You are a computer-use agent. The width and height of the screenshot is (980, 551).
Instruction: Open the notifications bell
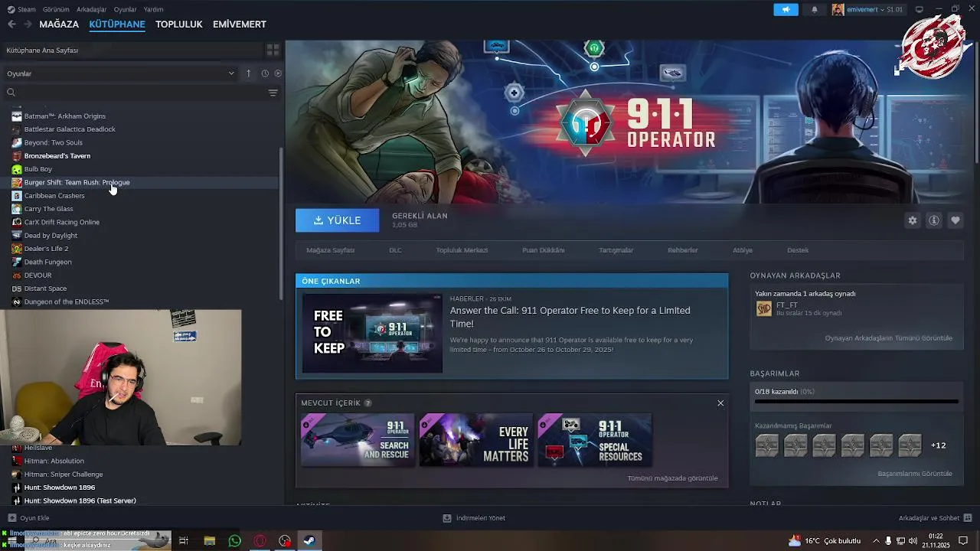815,9
